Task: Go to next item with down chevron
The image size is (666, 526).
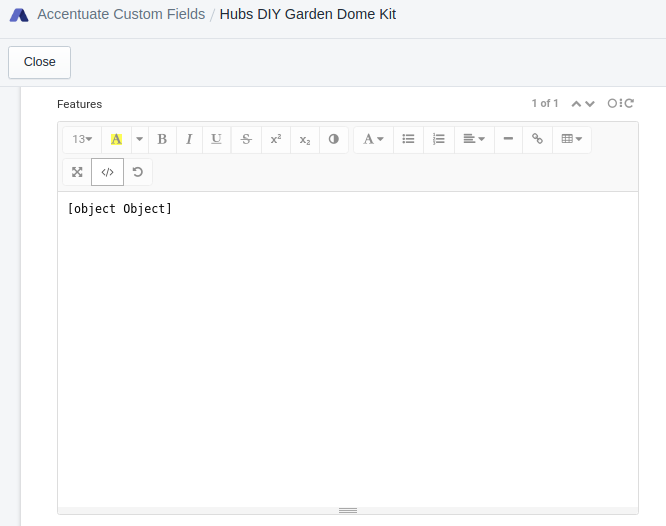Action: [x=590, y=104]
